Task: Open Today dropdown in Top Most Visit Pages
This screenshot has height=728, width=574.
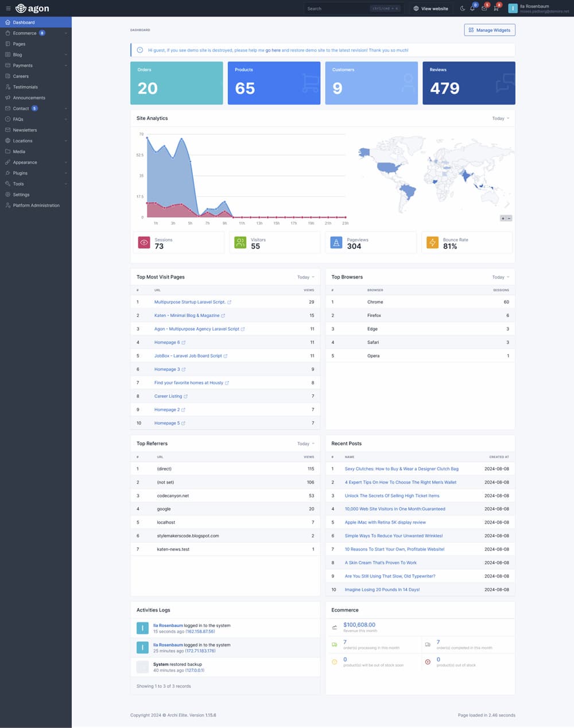Action: (x=306, y=277)
